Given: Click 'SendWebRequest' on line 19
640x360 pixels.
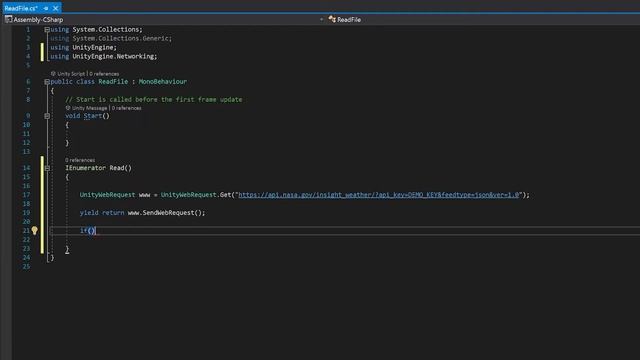Looking at the screenshot, I should [168, 213].
